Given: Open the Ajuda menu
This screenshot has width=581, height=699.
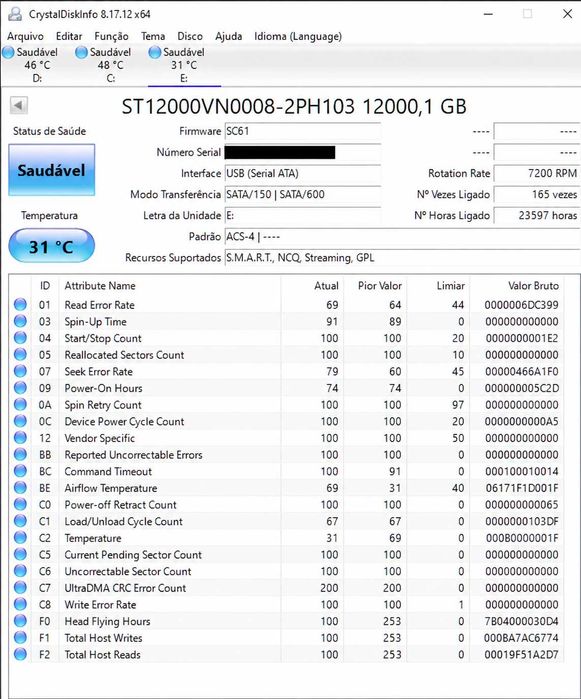Looking at the screenshot, I should [228, 36].
